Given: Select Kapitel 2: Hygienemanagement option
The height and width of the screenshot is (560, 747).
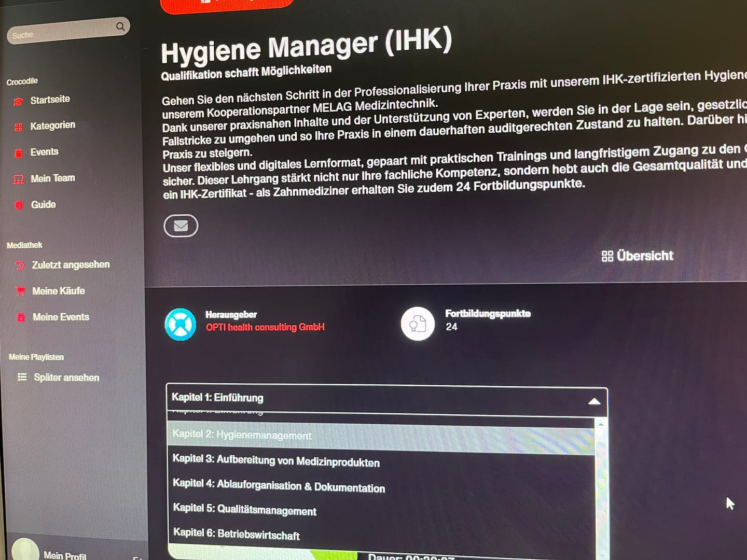Looking at the screenshot, I should tap(381, 438).
